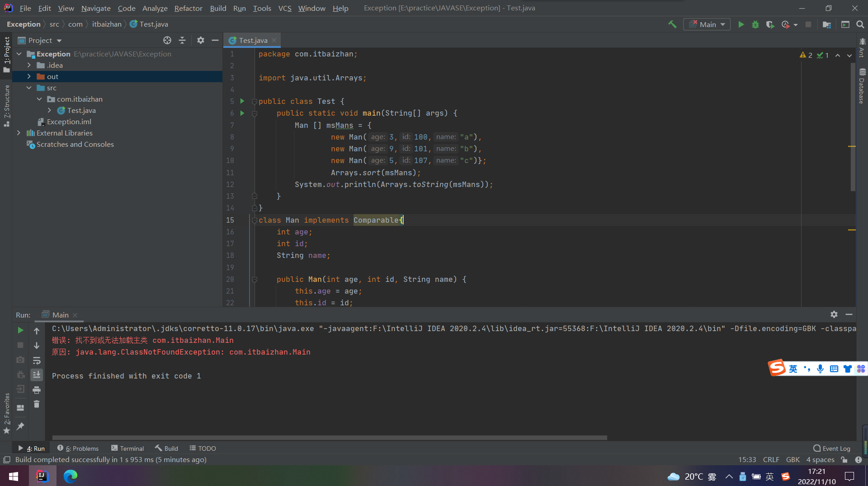The width and height of the screenshot is (868, 486).
Task: Fold the main method at line 6
Action: coord(255,113)
